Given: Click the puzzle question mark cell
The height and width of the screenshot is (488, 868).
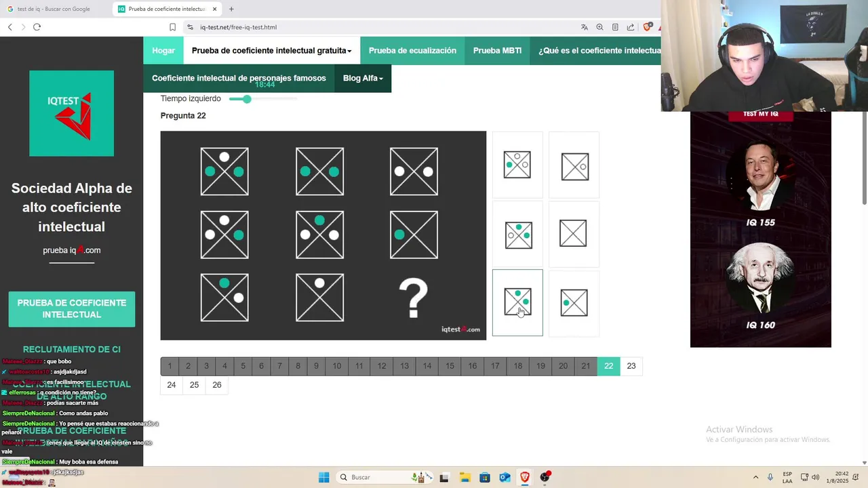Looking at the screenshot, I should pos(414,298).
